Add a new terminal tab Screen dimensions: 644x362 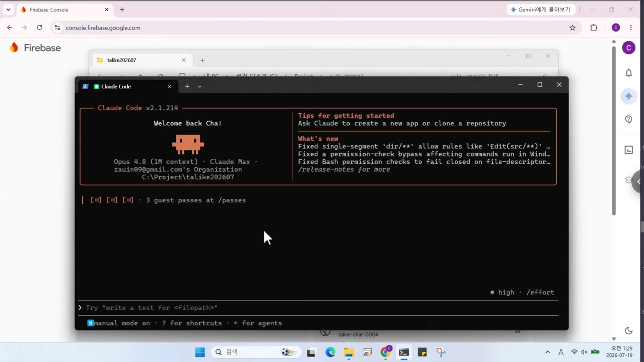[x=187, y=87]
